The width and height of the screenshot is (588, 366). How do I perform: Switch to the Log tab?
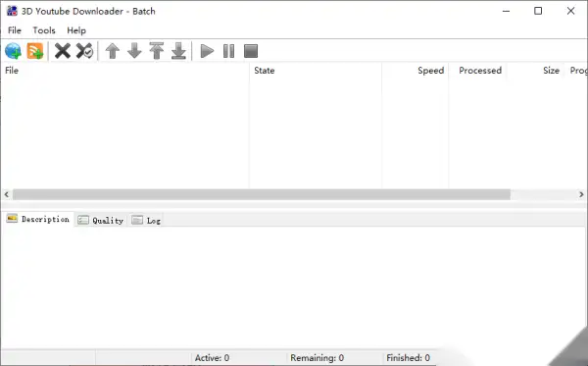(146, 221)
